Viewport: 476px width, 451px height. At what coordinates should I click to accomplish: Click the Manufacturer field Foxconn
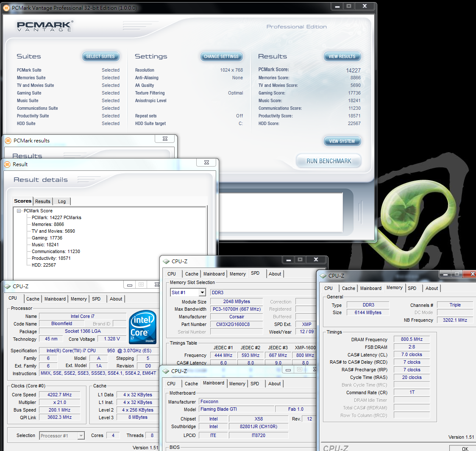[x=257, y=401]
